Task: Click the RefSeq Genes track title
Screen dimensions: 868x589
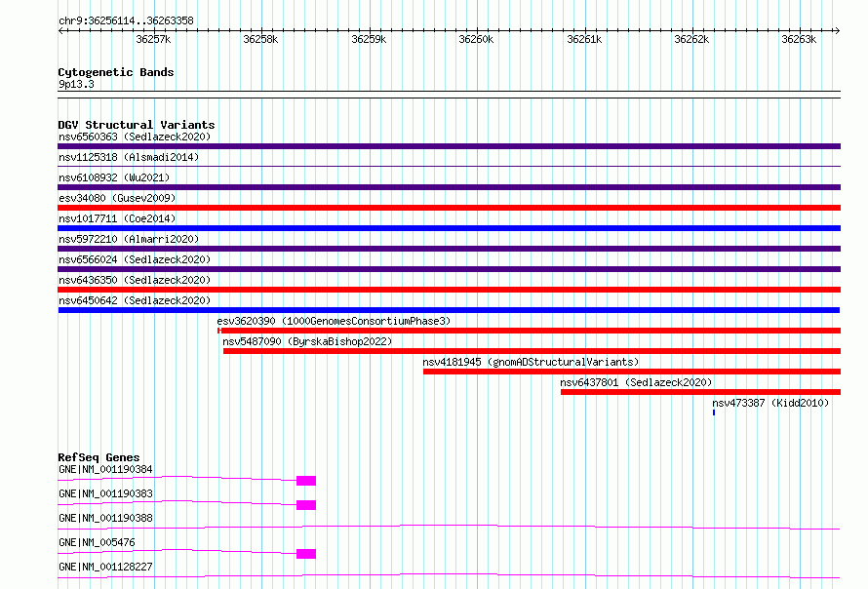Action: coord(99,457)
